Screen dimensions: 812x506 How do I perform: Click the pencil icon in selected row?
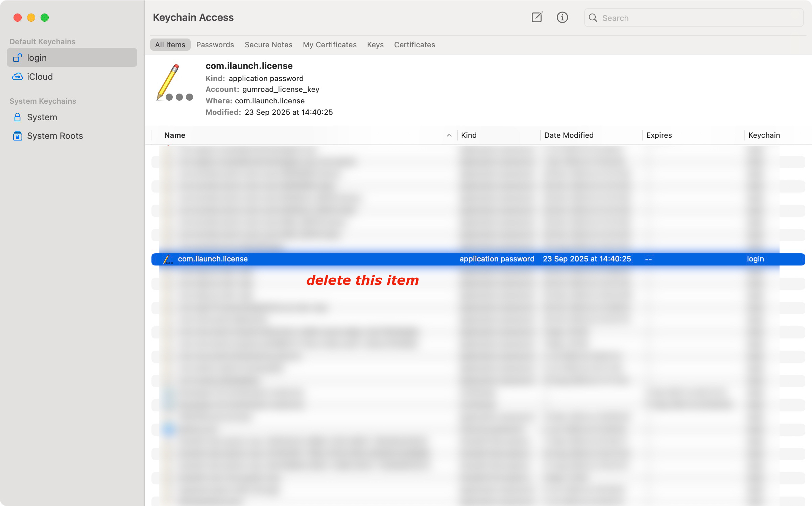click(168, 259)
